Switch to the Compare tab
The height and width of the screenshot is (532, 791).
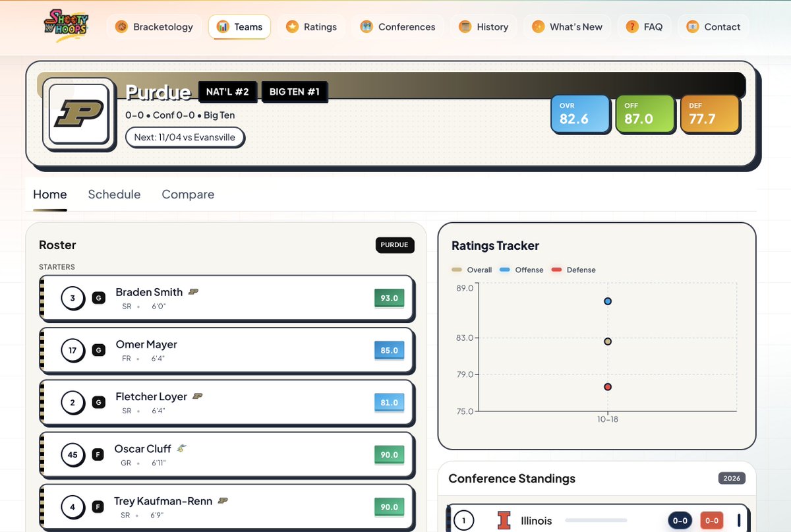(x=188, y=194)
